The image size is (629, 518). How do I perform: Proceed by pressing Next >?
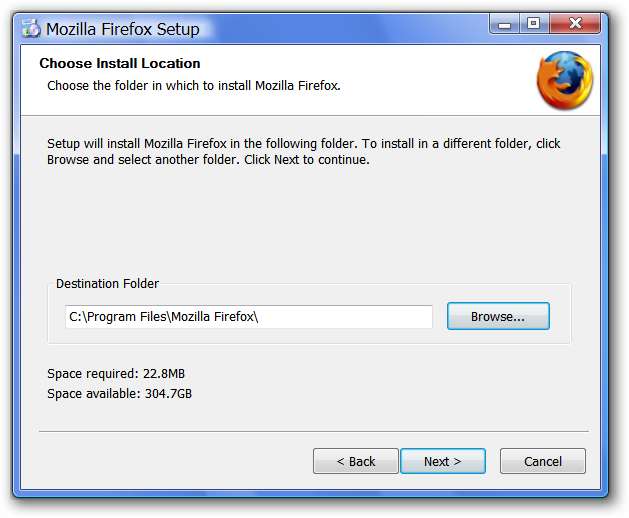[x=442, y=461]
